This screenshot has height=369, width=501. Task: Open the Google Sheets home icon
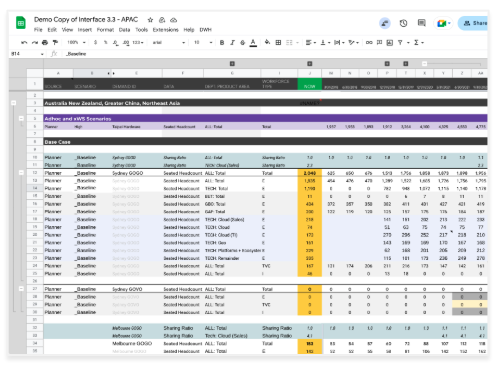pyautogui.click(x=21, y=23)
